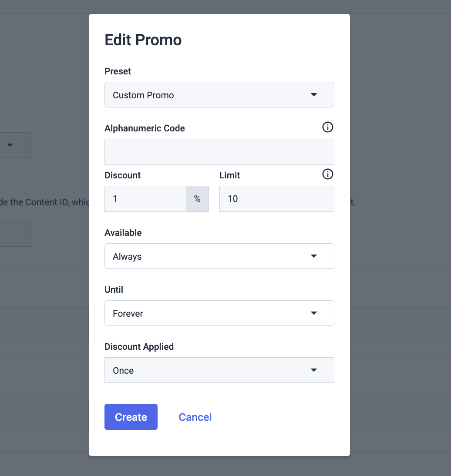451x476 pixels.
Task: Click the Create button
Action: point(131,417)
